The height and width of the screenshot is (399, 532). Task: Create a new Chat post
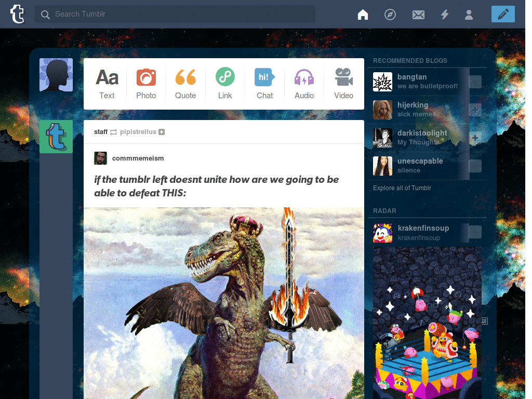(264, 84)
